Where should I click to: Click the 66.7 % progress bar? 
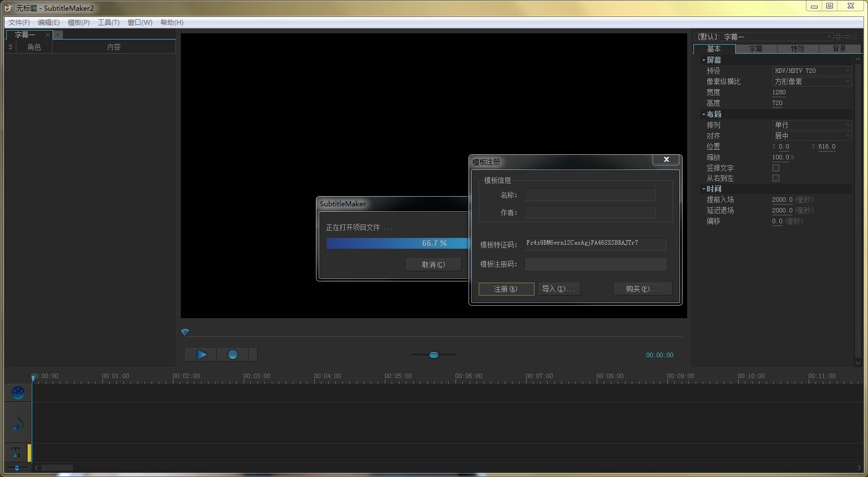pos(397,243)
